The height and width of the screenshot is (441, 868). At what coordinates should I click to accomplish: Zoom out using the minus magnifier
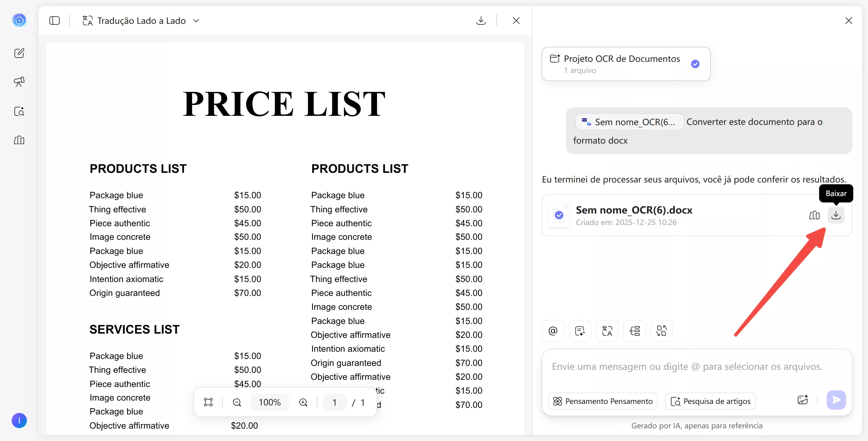[x=237, y=402]
